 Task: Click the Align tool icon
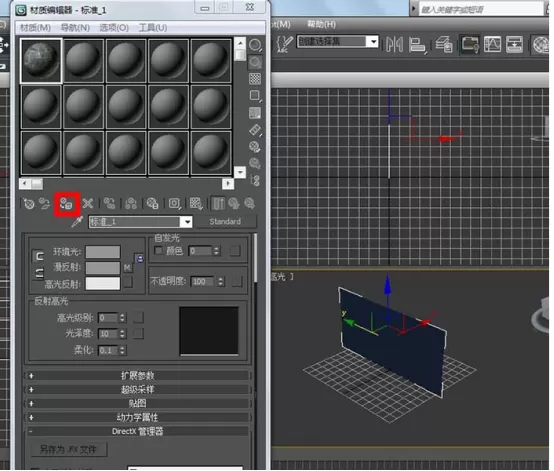pyautogui.click(x=418, y=45)
